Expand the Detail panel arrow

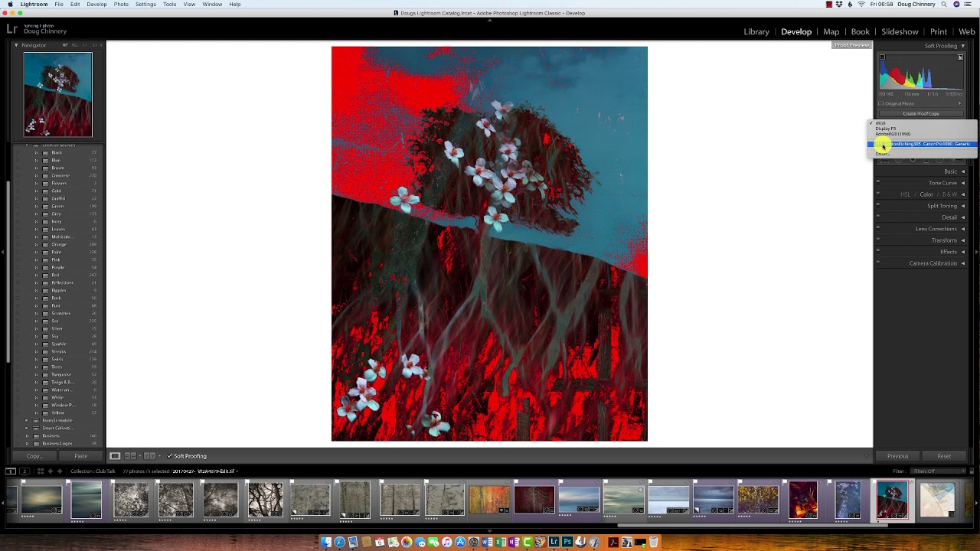click(962, 217)
